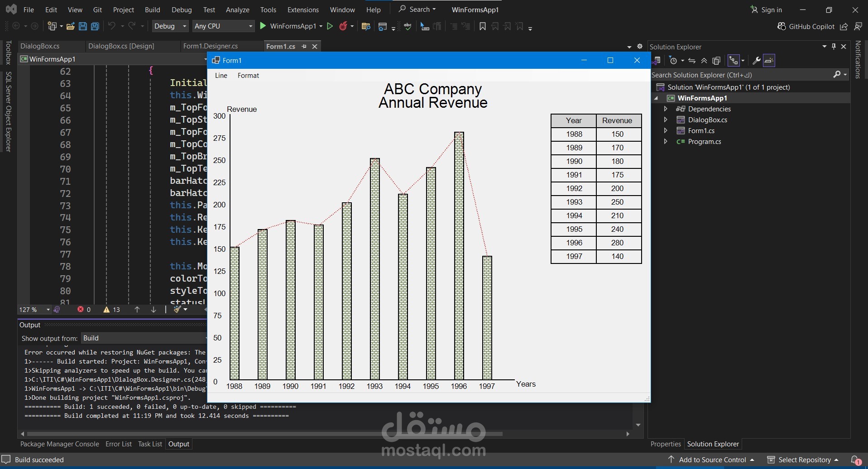Image resolution: width=868 pixels, height=469 pixels.
Task: Click the GitHub Copilot icon
Action: point(782,26)
